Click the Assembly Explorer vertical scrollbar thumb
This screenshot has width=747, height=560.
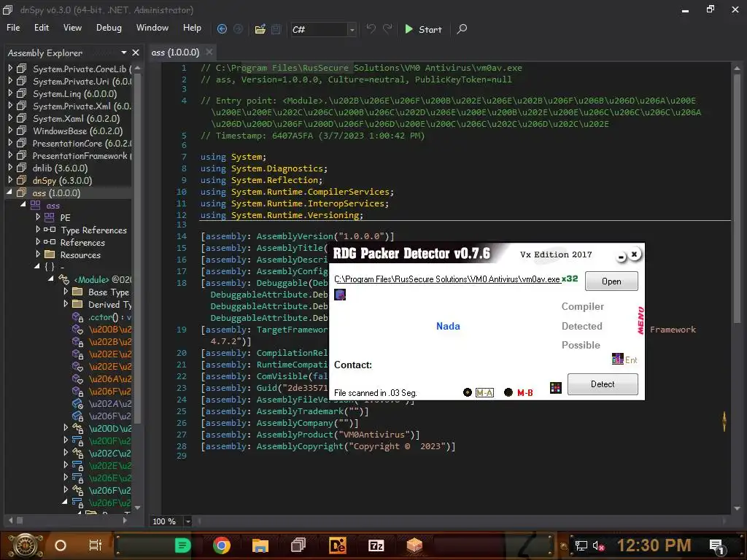137,248
